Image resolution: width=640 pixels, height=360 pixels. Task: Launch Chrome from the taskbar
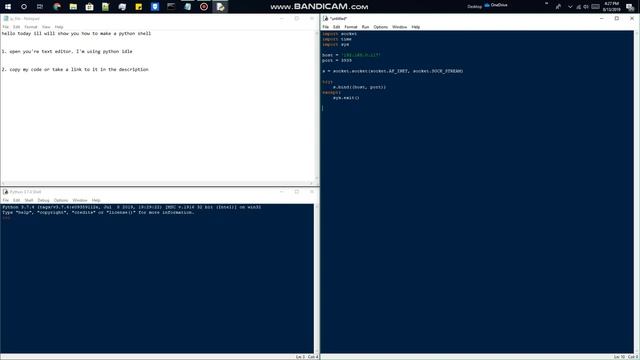pos(57,7)
